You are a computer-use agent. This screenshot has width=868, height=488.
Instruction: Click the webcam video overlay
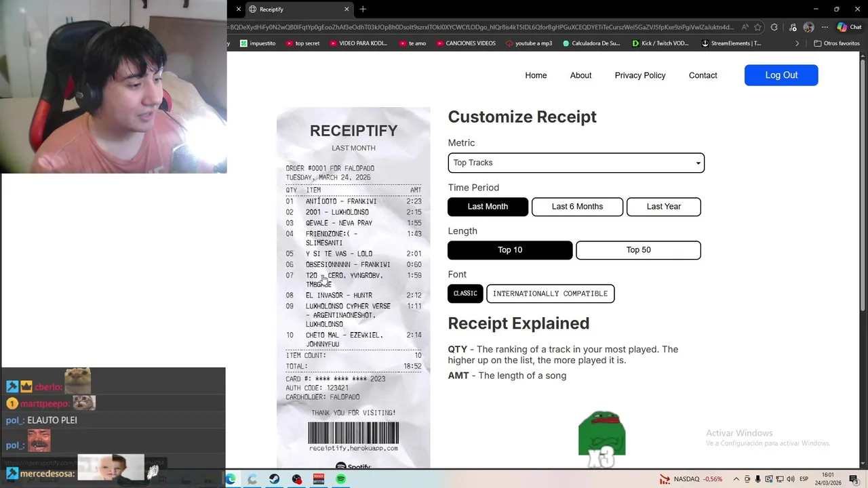113,87
